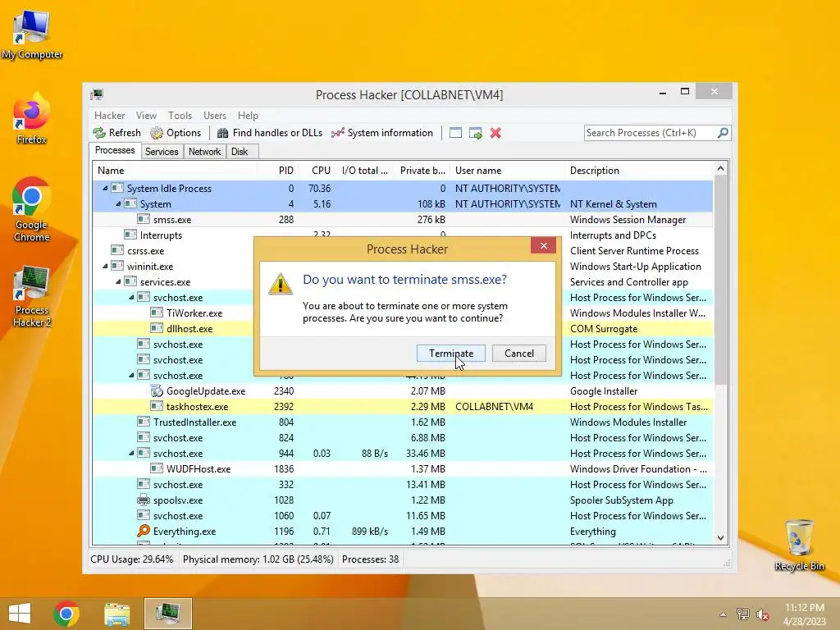This screenshot has height=630, width=840.
Task: Sort by the PID column header
Action: point(277,171)
